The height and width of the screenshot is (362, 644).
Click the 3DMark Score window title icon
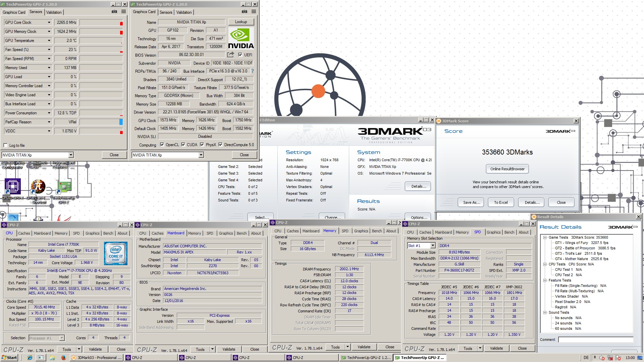coord(439,121)
